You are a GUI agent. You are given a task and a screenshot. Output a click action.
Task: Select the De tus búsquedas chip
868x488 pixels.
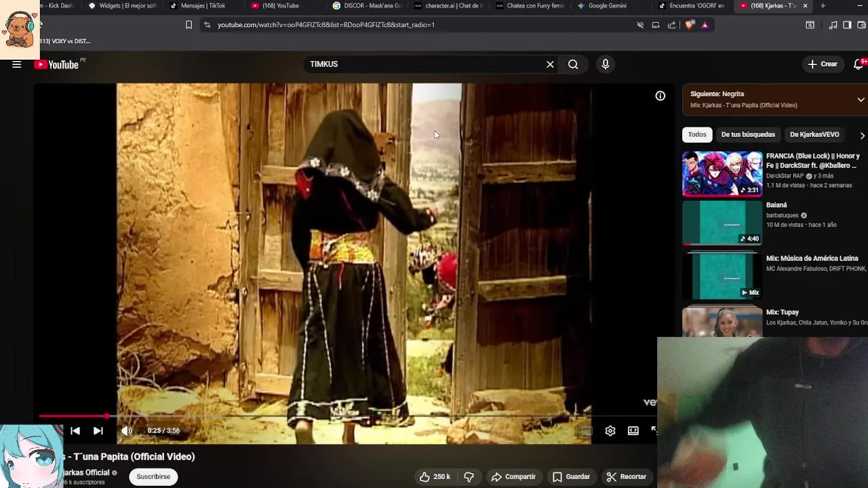pos(748,135)
